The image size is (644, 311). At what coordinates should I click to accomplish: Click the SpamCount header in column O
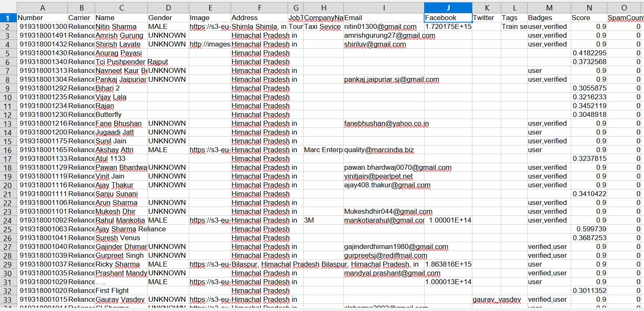click(x=624, y=18)
